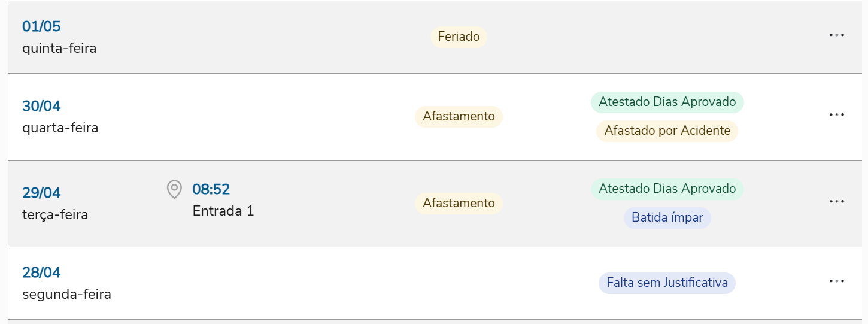
Task: Click the Feriado tag
Action: point(459,37)
